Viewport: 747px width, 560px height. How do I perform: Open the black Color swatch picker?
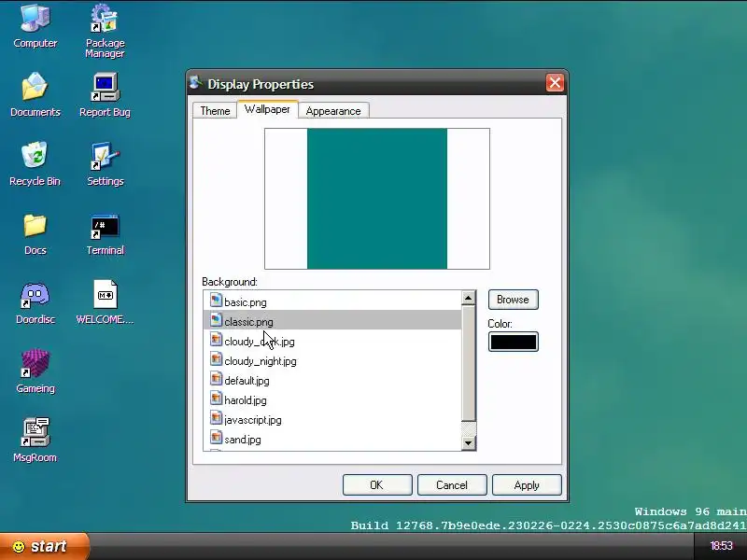click(x=513, y=342)
